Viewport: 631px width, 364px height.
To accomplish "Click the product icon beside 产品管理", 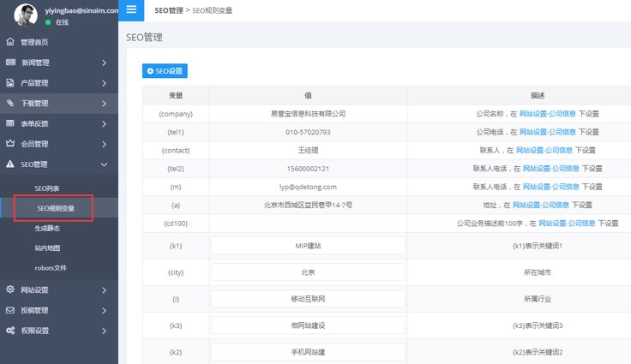I will (10, 83).
